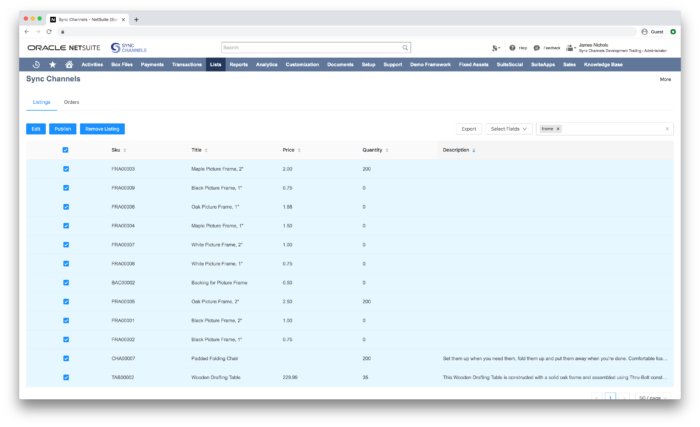
Task: Uncheck the FRA00003 row checkbox
Action: click(66, 169)
